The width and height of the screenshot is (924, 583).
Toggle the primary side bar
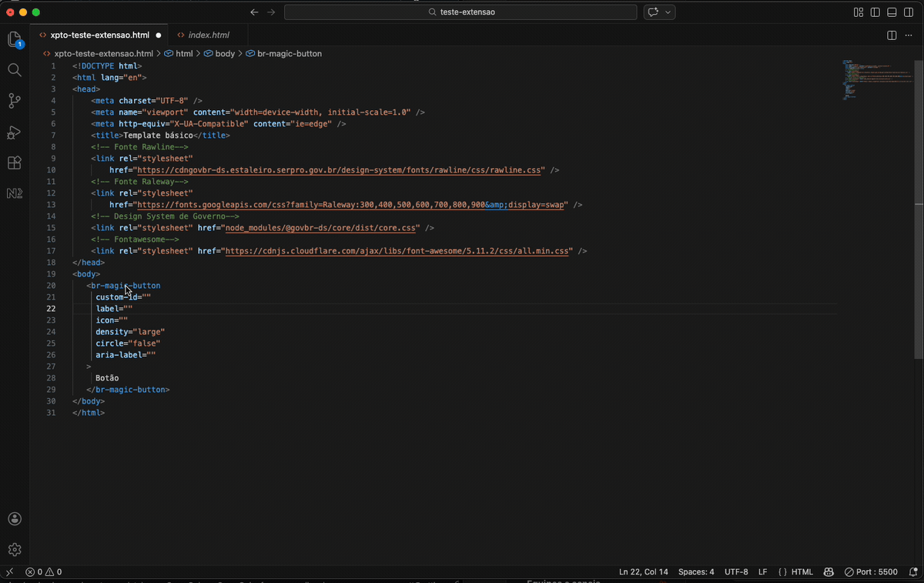[875, 12]
